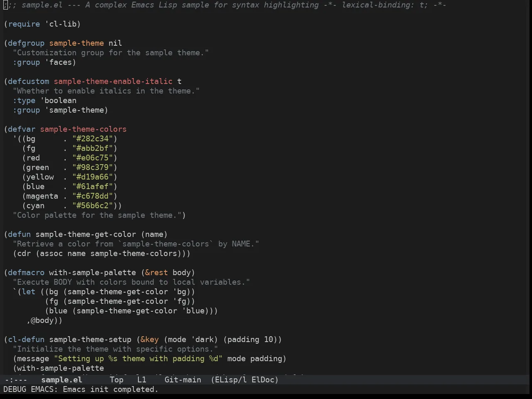Image resolution: width=532 pixels, height=399 pixels.
Task: Click the defgroup keyword
Action: pyautogui.click(x=26, y=43)
